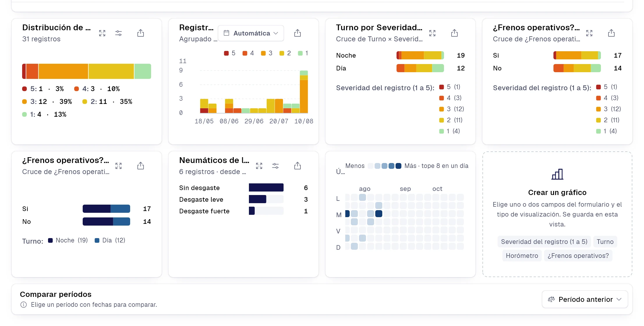
Task: Share the Distribución de chart
Action: click(x=141, y=33)
